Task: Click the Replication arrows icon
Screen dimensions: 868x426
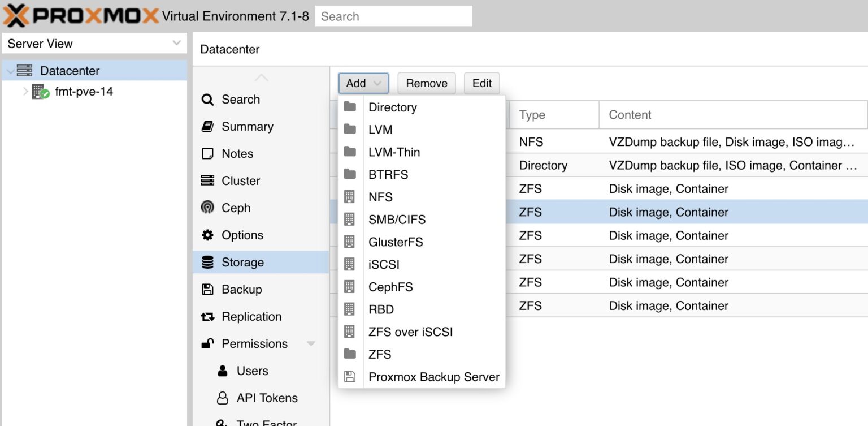Action: (209, 316)
